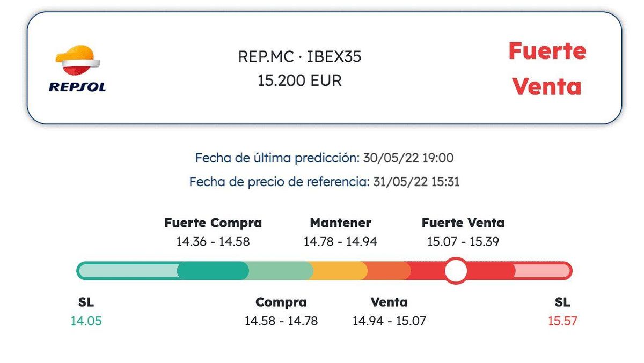The image size is (644, 363).
Task: Click the reference price date line
Action: point(324,182)
